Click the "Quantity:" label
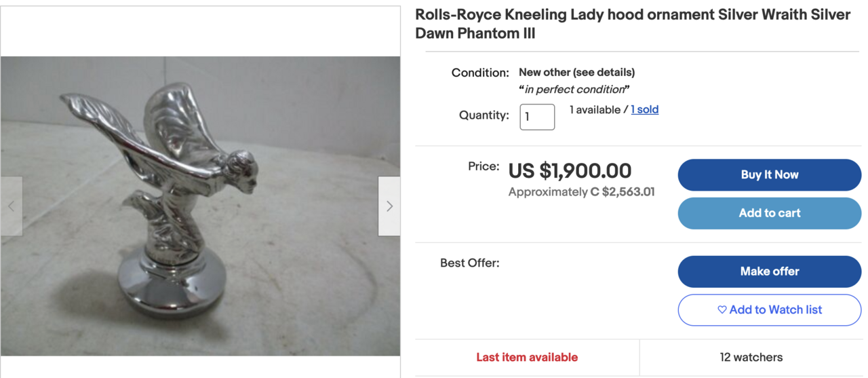Image resolution: width=868 pixels, height=378 pixels. click(x=484, y=115)
